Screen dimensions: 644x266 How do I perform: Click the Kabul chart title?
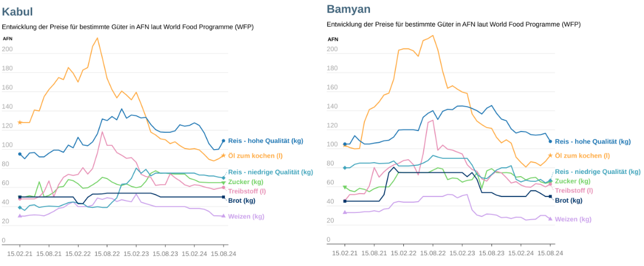tap(18, 12)
